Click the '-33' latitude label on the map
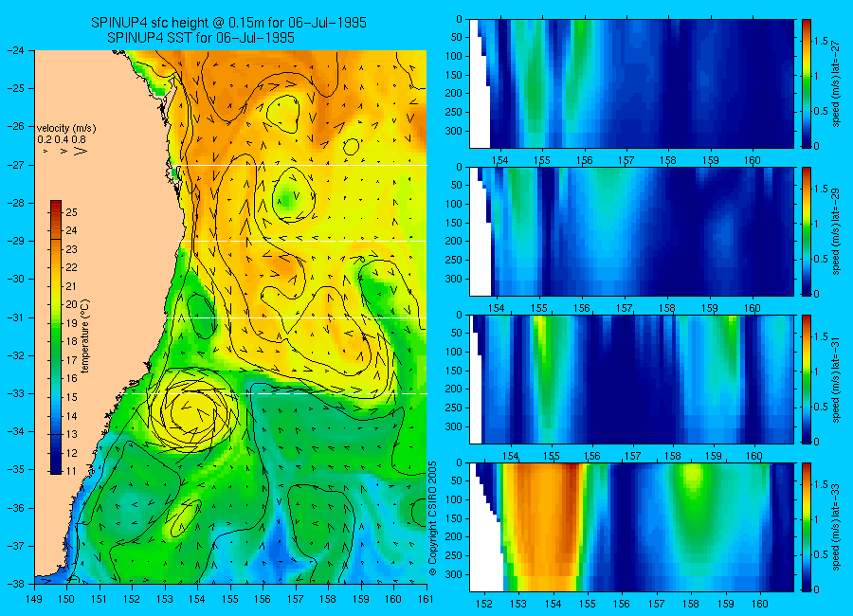The image size is (853, 616). point(14,393)
